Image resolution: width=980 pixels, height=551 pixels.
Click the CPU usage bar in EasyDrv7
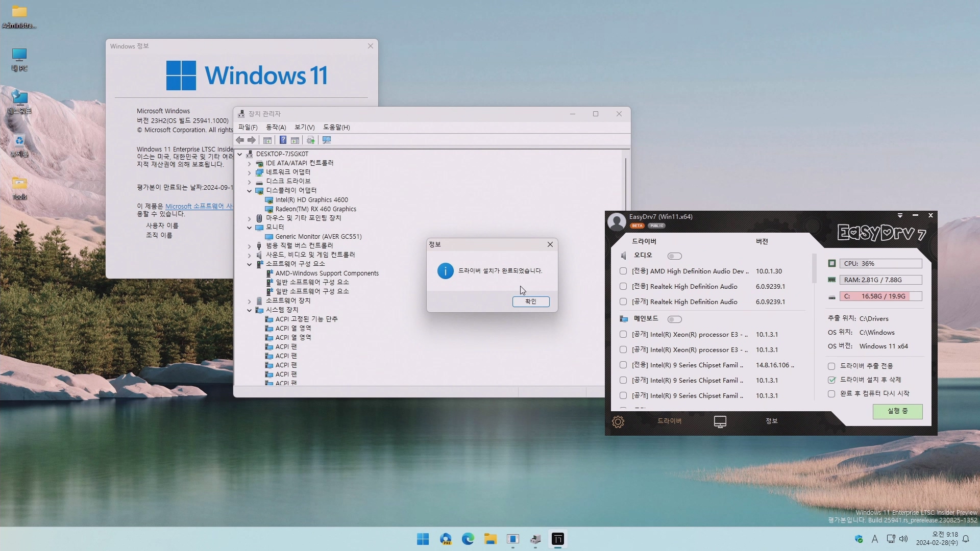click(x=880, y=264)
